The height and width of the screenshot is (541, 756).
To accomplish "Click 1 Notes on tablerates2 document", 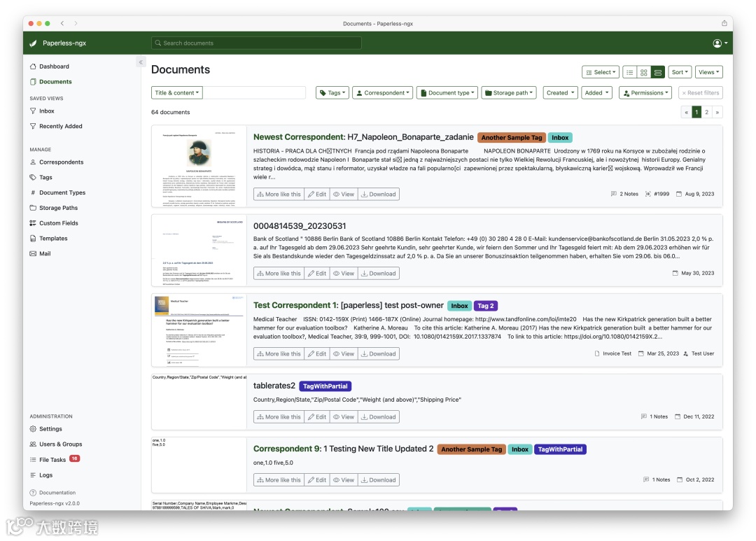I will 654,417.
